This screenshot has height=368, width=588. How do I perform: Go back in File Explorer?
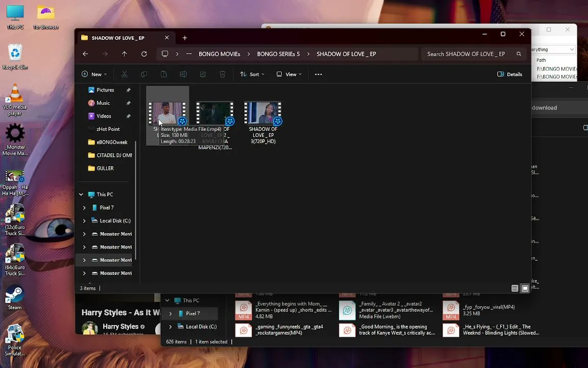point(85,54)
